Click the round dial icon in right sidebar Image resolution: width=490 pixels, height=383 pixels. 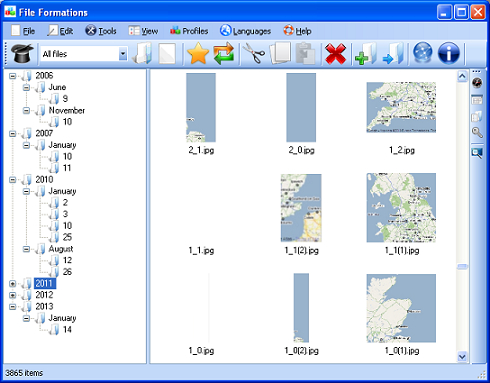click(x=477, y=83)
